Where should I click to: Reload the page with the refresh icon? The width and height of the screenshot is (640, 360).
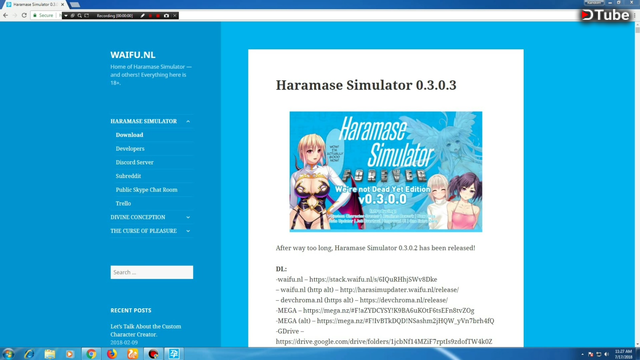(24, 16)
